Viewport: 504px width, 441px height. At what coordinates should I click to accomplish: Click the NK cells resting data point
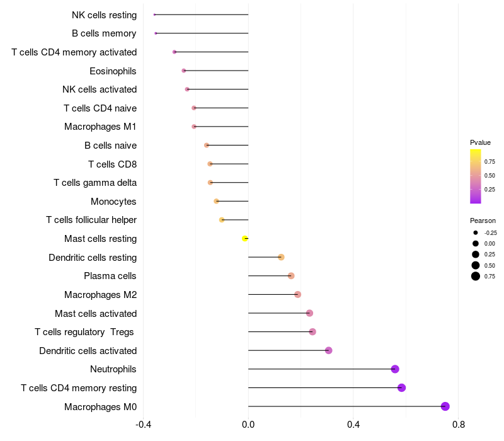coord(154,14)
